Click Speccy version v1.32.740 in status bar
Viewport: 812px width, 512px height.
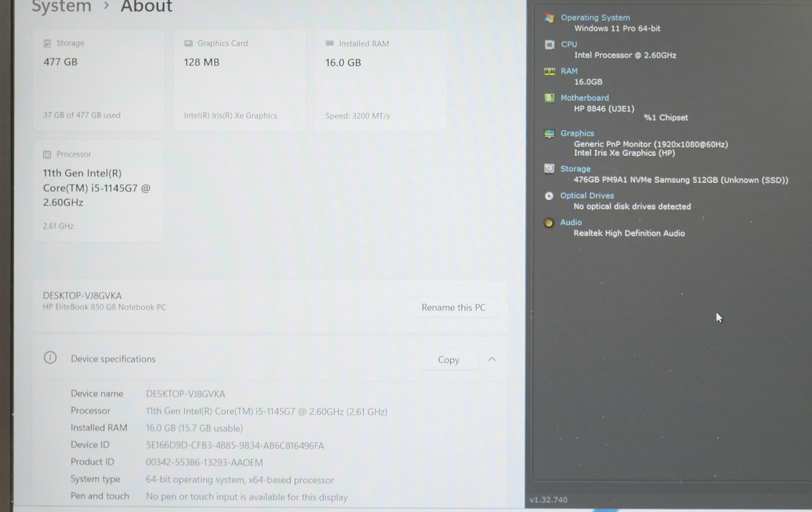pyautogui.click(x=549, y=500)
